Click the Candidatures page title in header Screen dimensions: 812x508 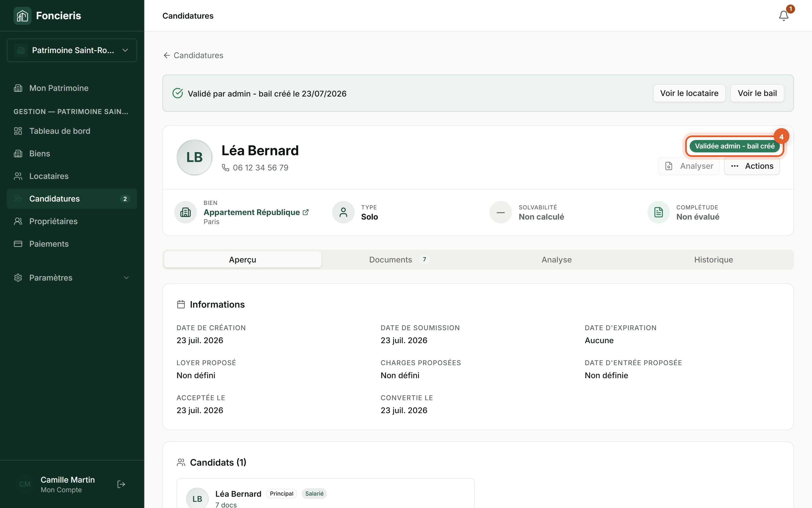[188, 16]
